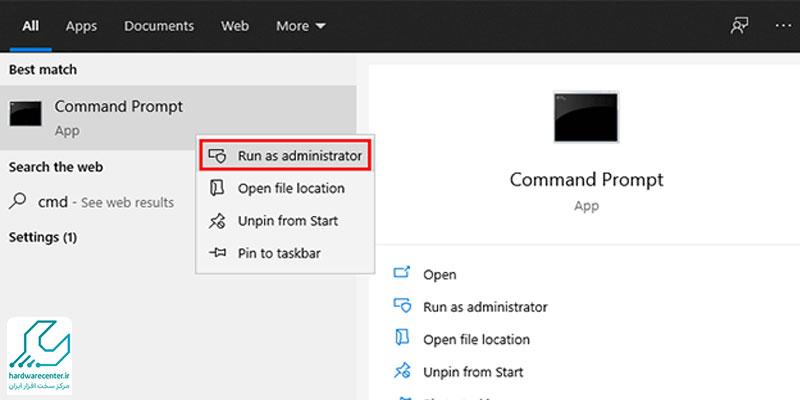Screen dimensions: 800x400
Task: Choose Run as administrator in context menu
Action: click(x=299, y=156)
